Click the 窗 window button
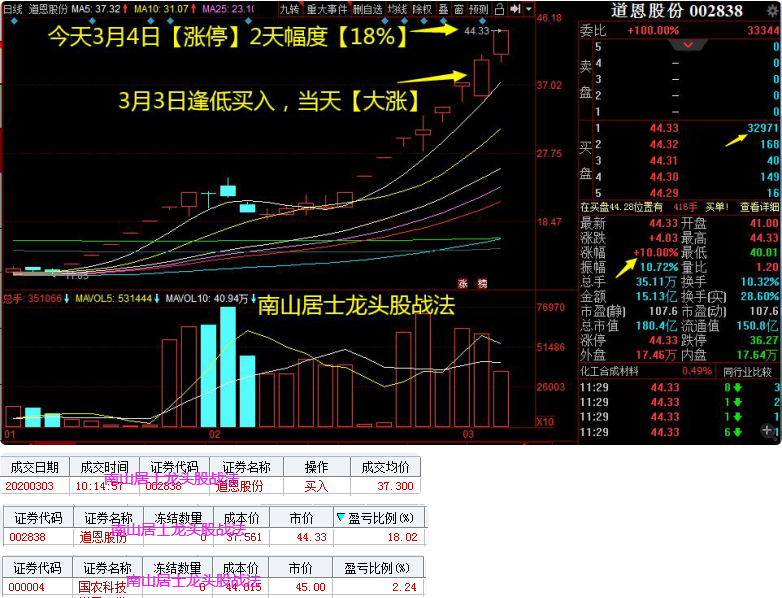The height and width of the screenshot is (598, 782). pos(459,9)
